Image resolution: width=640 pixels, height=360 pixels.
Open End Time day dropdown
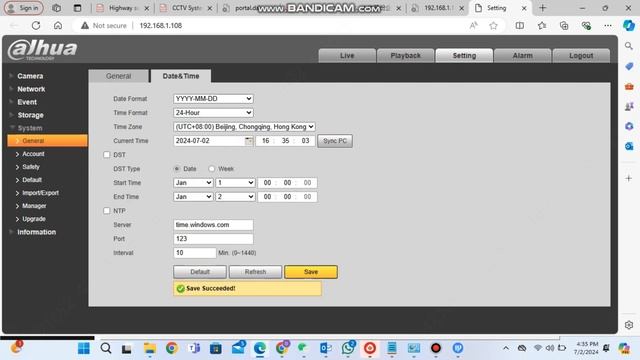[235, 197]
